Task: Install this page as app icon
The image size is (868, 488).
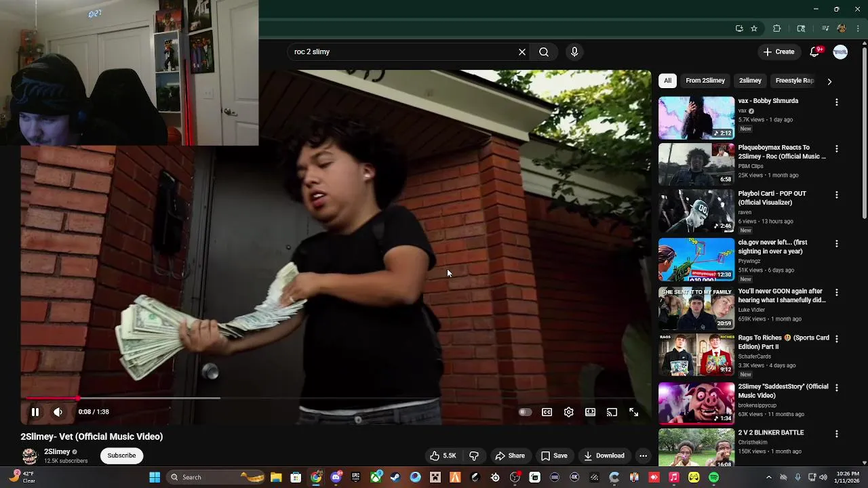Action: (x=739, y=28)
